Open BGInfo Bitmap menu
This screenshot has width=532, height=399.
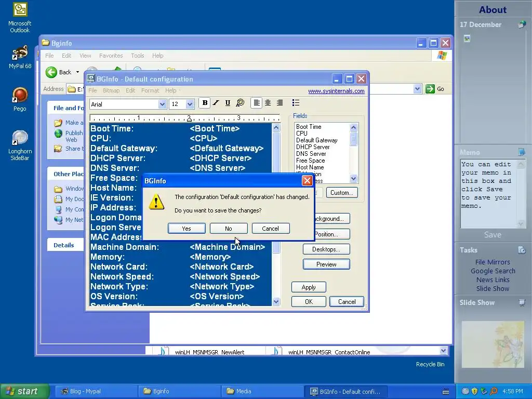click(111, 90)
